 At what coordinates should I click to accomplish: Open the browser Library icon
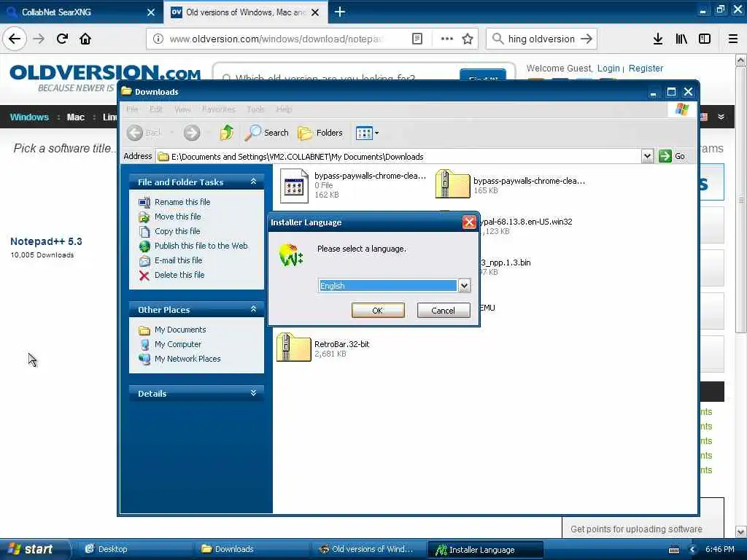click(681, 39)
